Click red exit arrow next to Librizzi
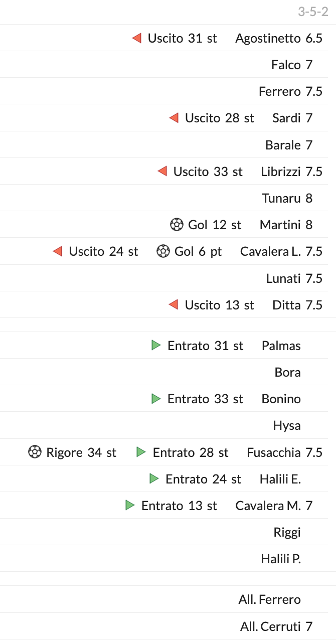Viewport: 336px width, 644px height. pyautogui.click(x=162, y=172)
